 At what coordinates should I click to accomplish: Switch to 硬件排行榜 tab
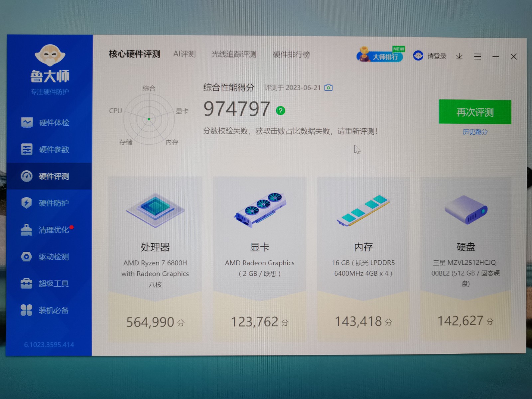click(x=292, y=55)
